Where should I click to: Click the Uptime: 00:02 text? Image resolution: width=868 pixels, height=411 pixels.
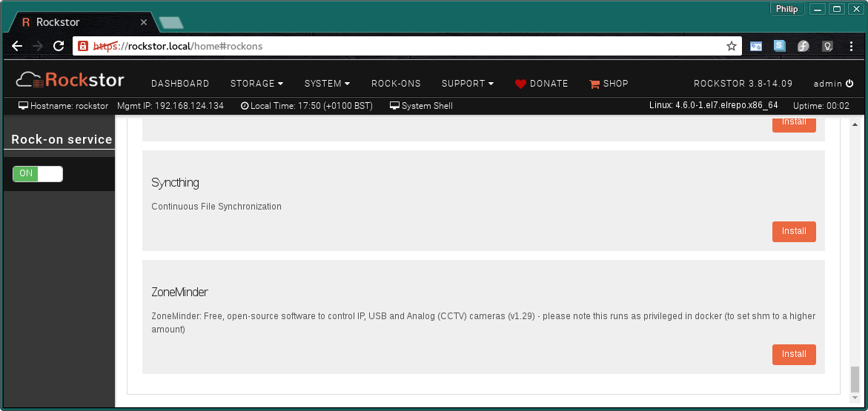(821, 106)
